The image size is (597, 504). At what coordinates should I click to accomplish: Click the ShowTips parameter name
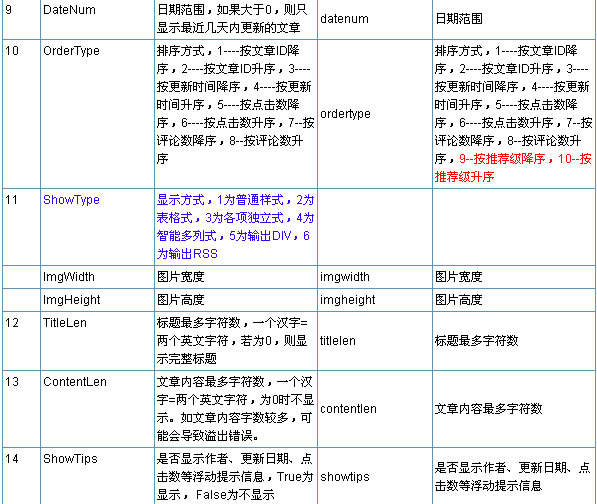tap(70, 459)
